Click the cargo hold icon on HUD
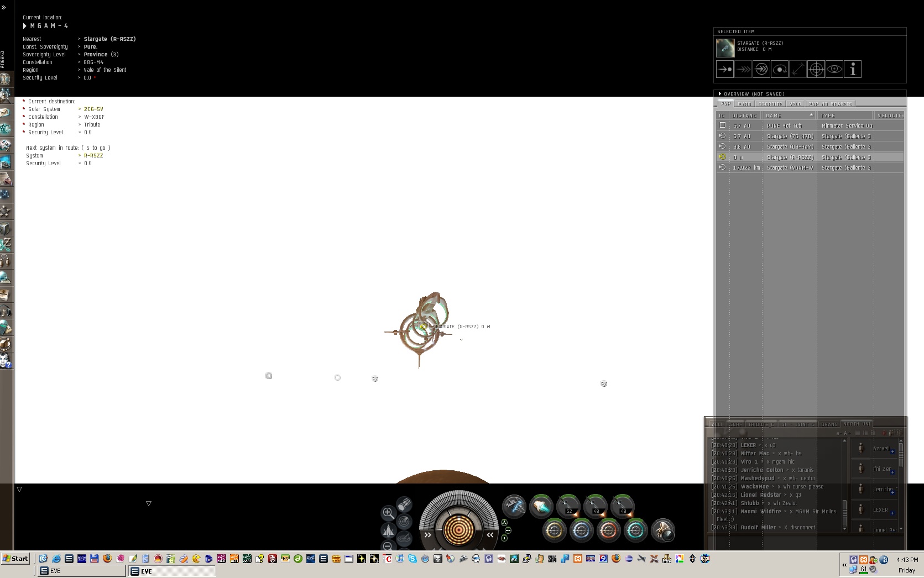 pos(404,504)
